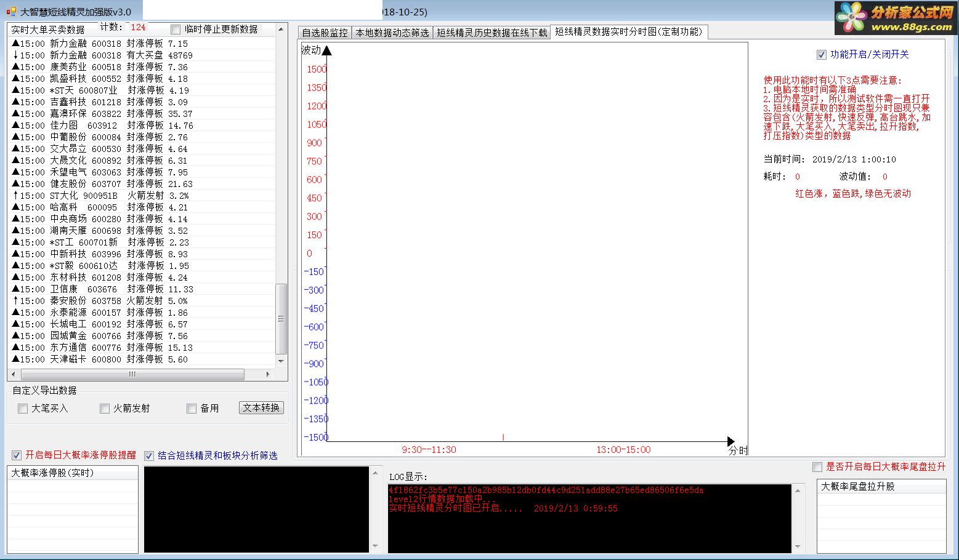Click the data list horizontal scrollbar thumb

click(132, 374)
